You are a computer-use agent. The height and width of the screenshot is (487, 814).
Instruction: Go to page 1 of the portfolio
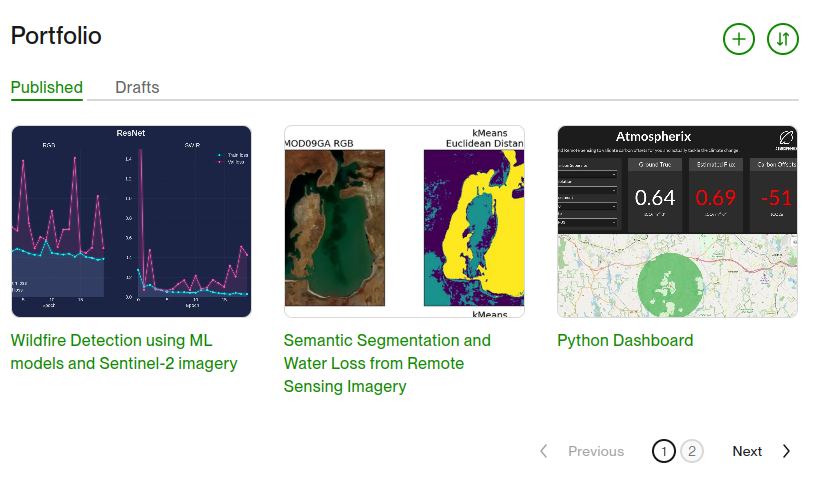[663, 451]
